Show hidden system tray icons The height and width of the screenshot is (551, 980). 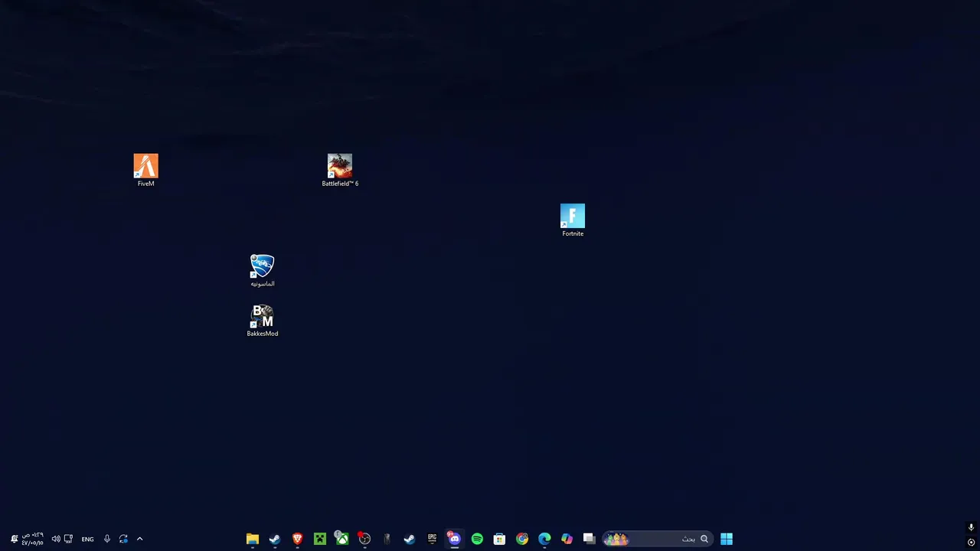tap(139, 539)
